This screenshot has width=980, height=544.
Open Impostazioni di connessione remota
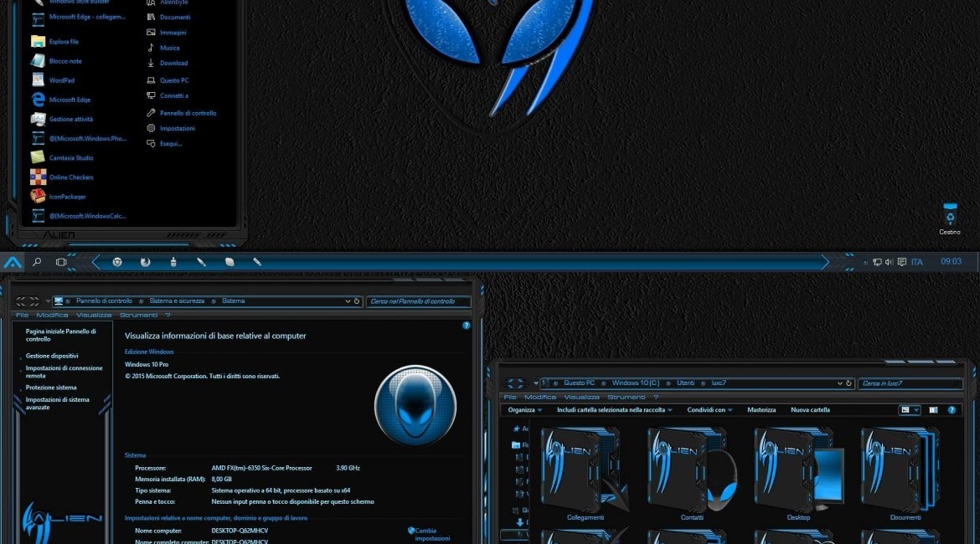click(64, 372)
